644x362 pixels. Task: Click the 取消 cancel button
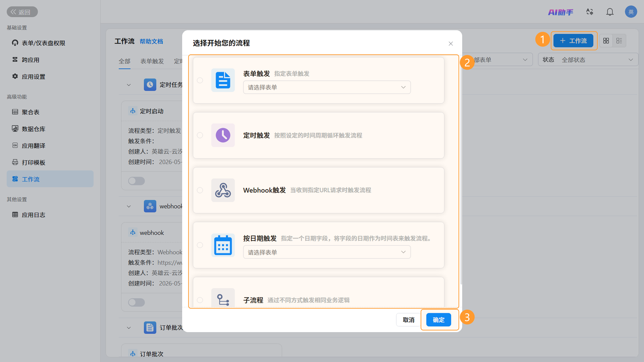[x=409, y=320]
